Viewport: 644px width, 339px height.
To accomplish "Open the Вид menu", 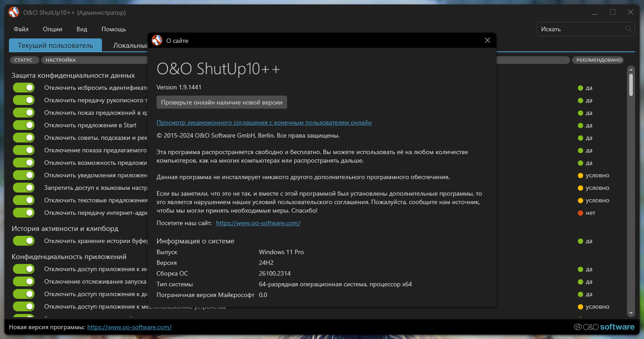I will [x=82, y=29].
